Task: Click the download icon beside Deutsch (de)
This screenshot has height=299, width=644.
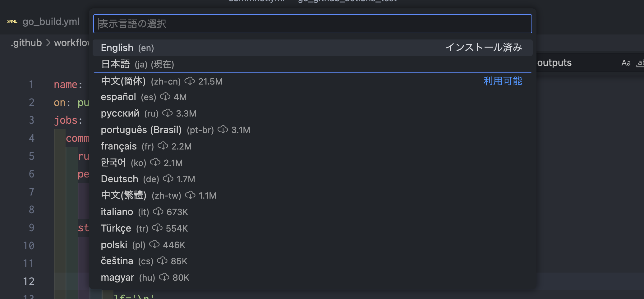Action: point(168,179)
